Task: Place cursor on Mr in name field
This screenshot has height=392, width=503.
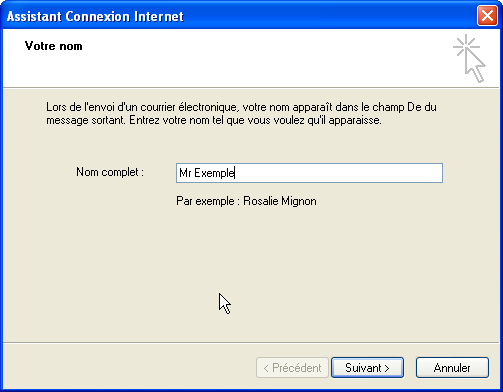Action: point(185,173)
